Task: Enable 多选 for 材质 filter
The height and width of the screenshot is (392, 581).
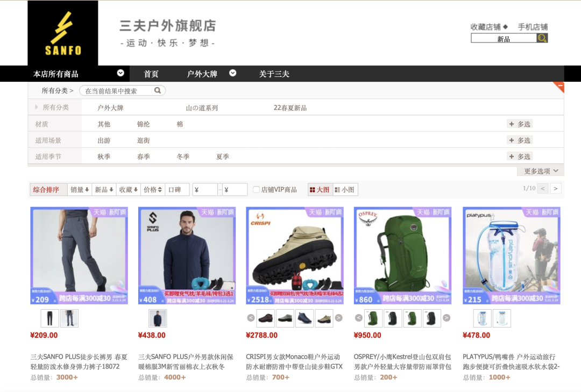Action: [x=520, y=124]
